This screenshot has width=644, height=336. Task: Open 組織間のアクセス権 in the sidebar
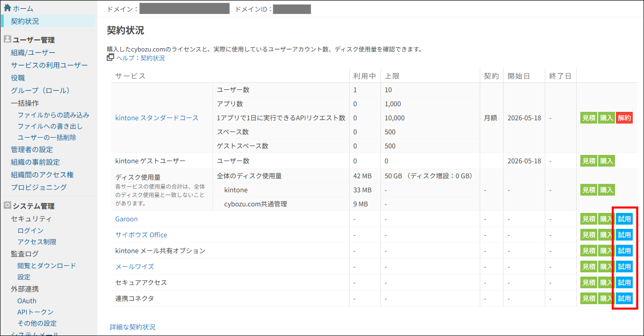point(42,175)
